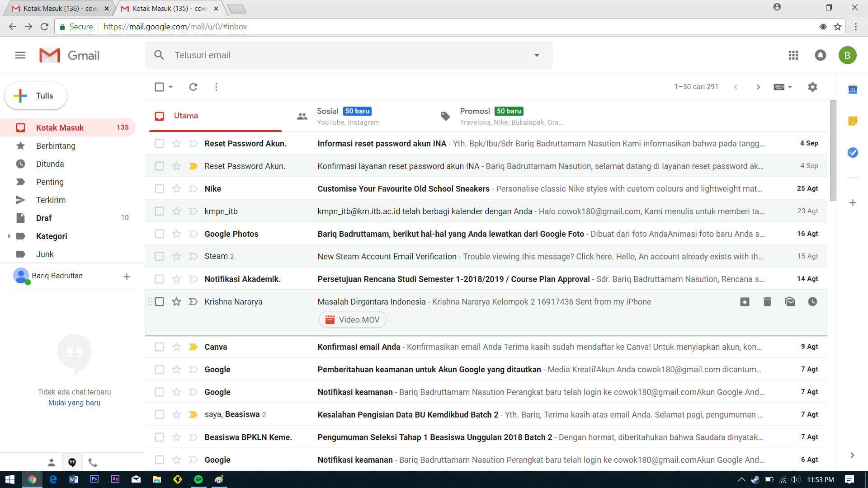The width and height of the screenshot is (868, 488).
Task: Expand the Kategori label tree
Action: 9,236
